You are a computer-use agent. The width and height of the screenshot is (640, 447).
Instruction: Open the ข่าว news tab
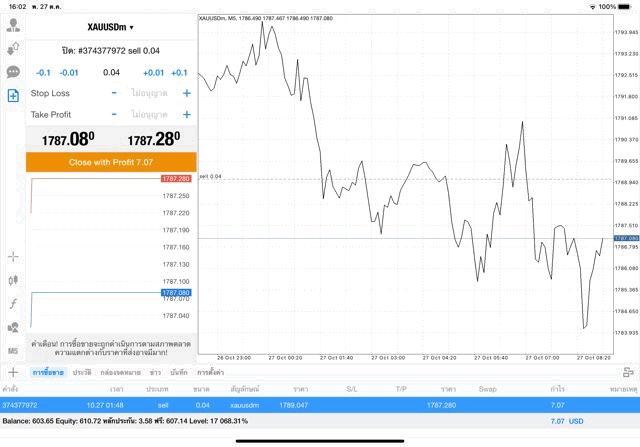point(155,372)
